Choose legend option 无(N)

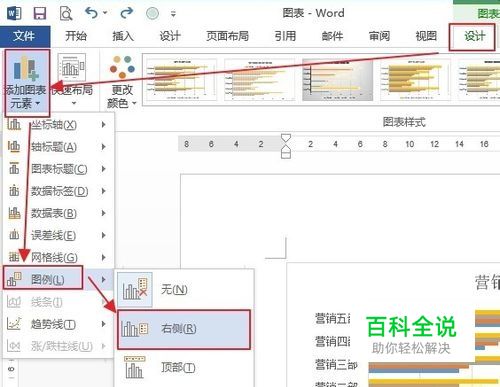point(184,289)
